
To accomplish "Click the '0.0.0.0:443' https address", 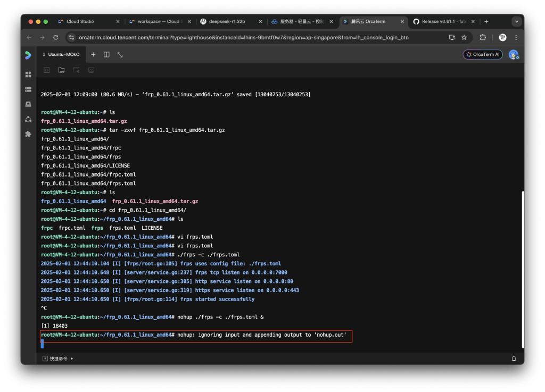I will pyautogui.click(x=283, y=290).
